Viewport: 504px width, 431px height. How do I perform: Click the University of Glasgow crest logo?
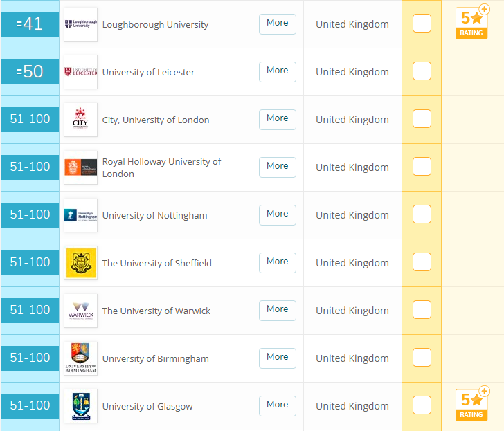[x=80, y=406]
